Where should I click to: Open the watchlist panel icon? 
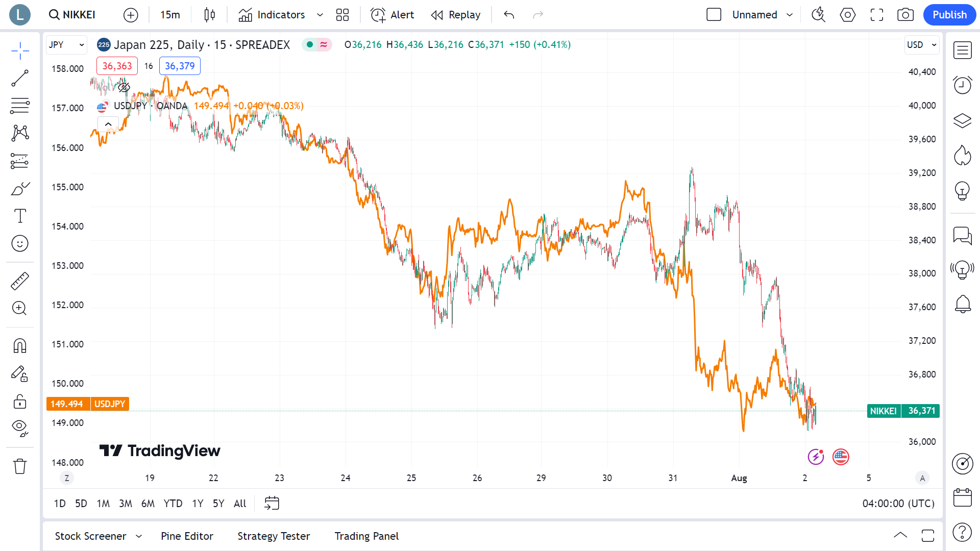click(962, 51)
